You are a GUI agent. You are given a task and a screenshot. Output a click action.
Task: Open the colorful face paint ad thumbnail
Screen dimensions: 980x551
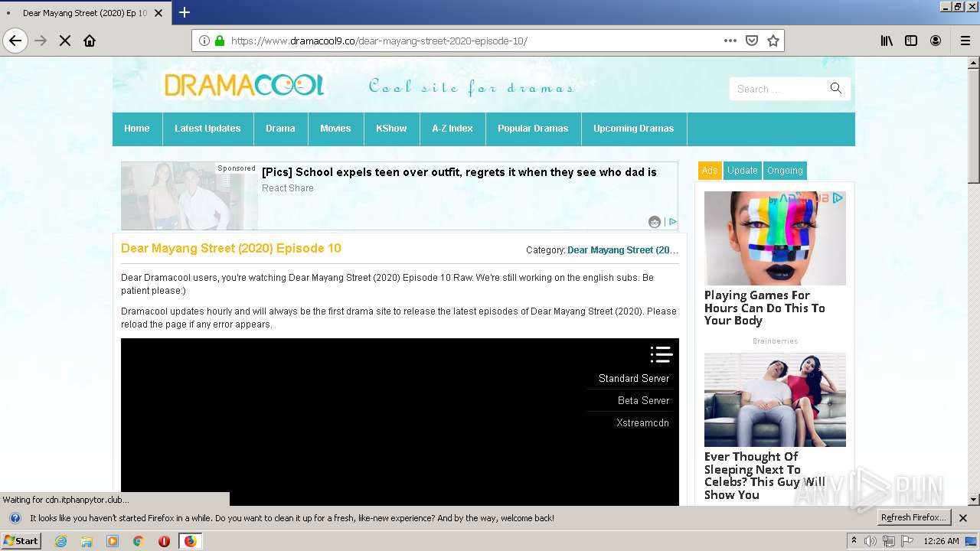(x=775, y=239)
